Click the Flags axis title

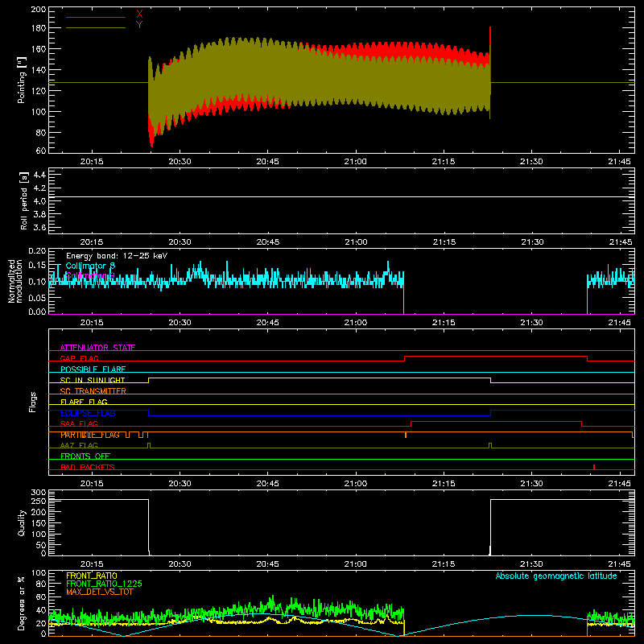pos(32,402)
